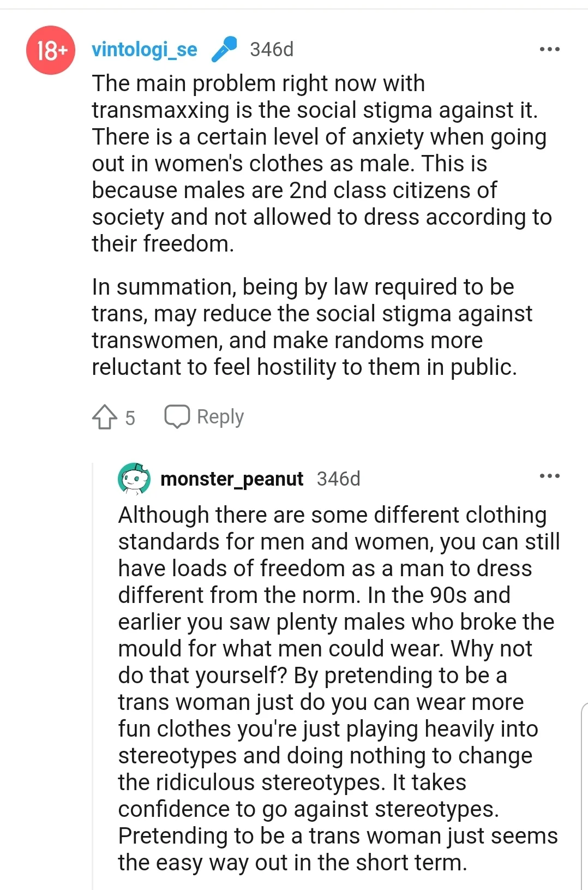The width and height of the screenshot is (588, 890).
Task: Tap the 346d timestamp beside monster_peanut
Action: click(339, 479)
